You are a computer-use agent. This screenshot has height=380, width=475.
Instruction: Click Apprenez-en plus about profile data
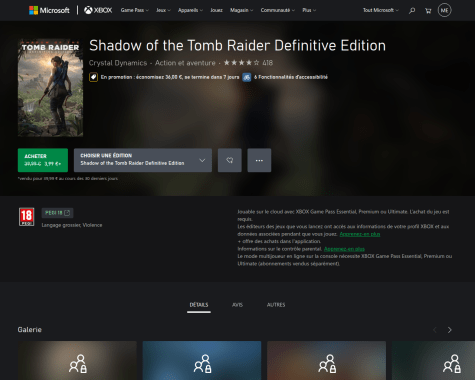[x=359, y=234]
